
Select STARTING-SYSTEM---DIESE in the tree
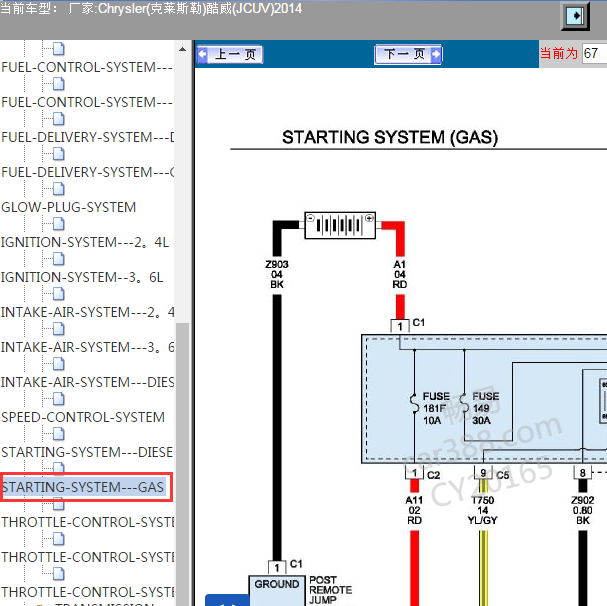pyautogui.click(x=87, y=452)
